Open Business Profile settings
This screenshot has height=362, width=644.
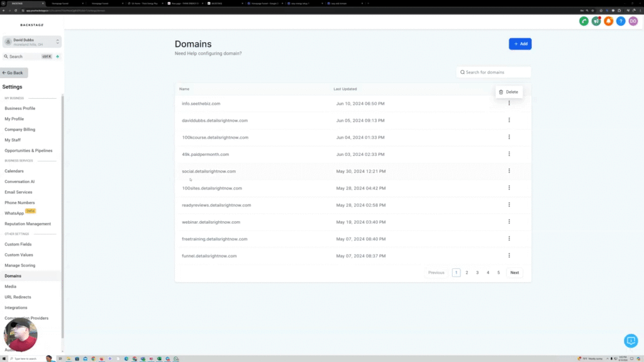(x=19, y=108)
